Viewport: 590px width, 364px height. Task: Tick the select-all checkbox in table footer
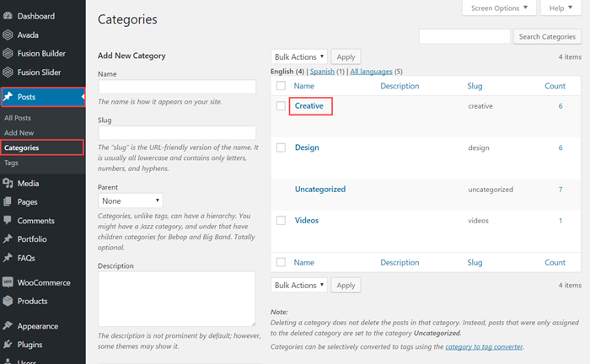click(x=281, y=262)
